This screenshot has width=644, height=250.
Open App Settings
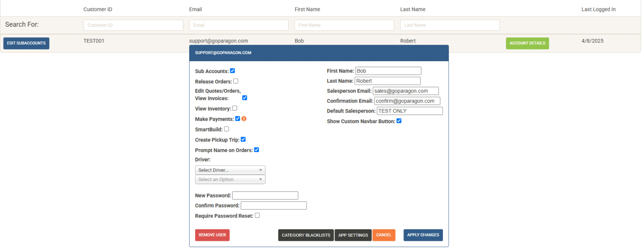click(353, 235)
